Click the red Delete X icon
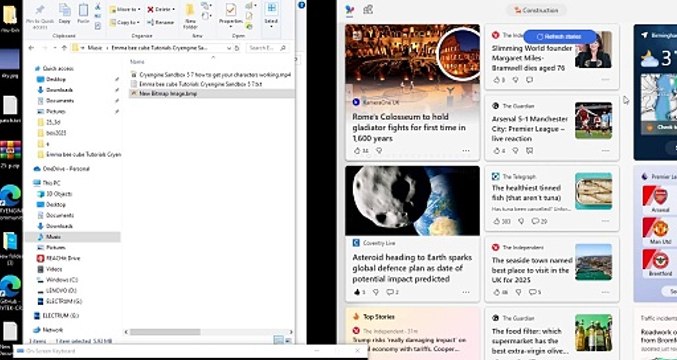Image resolution: width=677 pixels, height=360 pixels. [150, 9]
